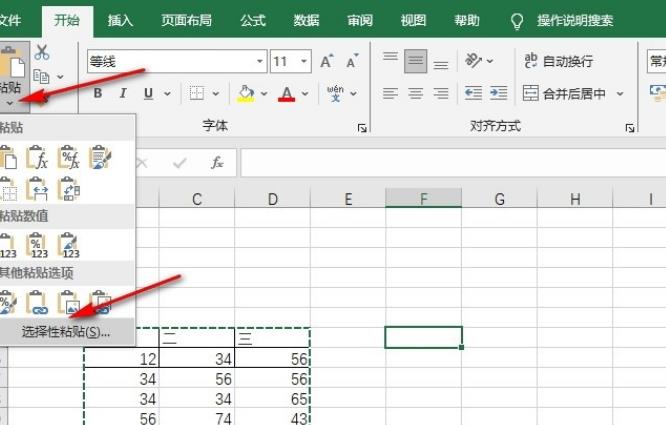Select column D header
Screen dimensions: 666x425
click(x=273, y=199)
